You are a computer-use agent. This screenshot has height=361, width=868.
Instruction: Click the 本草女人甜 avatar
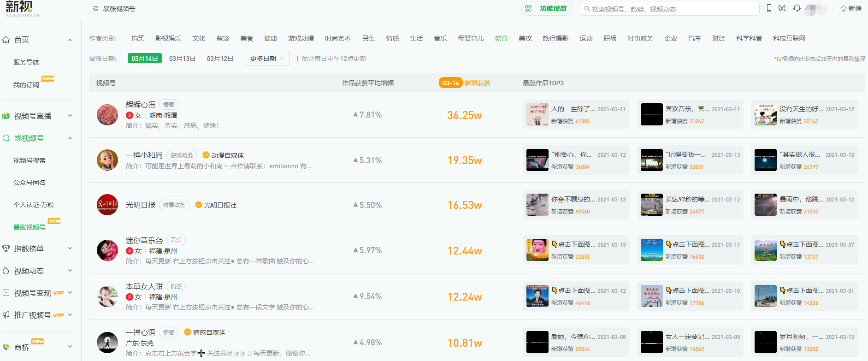[x=107, y=296]
